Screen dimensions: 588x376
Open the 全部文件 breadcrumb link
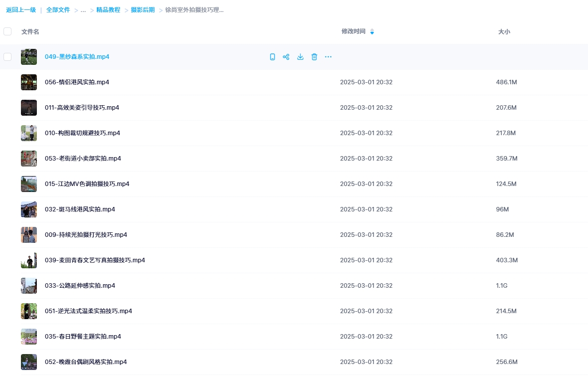tap(58, 10)
